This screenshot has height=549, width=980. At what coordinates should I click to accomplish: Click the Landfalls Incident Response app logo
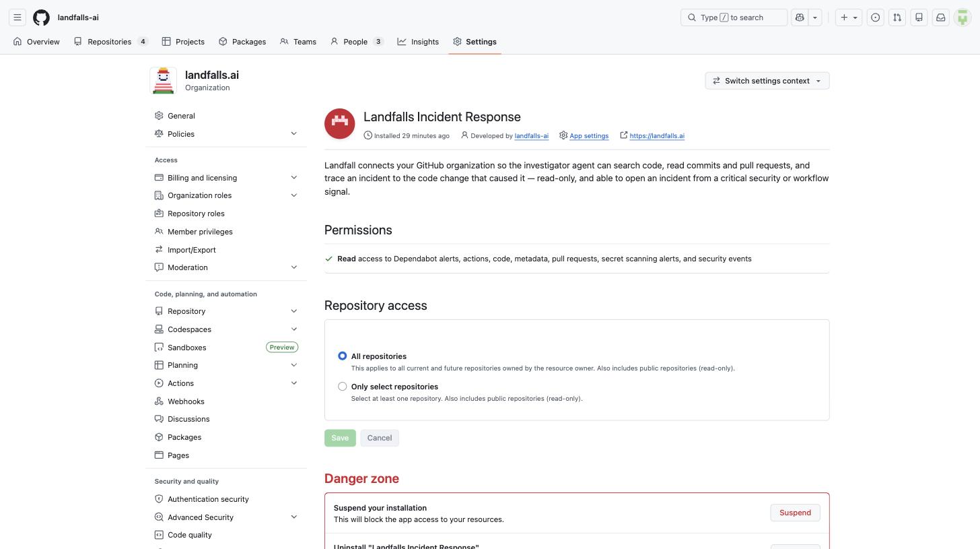[x=340, y=124]
